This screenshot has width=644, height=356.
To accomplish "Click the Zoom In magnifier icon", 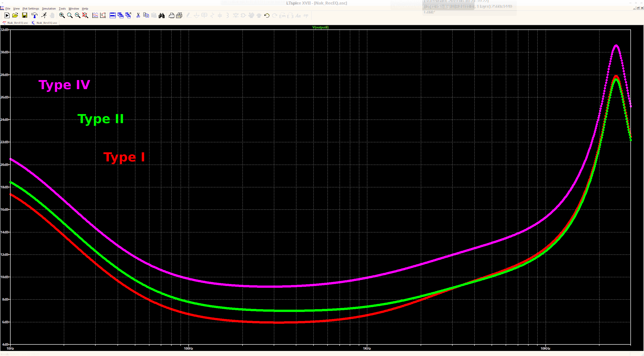I will click(62, 16).
